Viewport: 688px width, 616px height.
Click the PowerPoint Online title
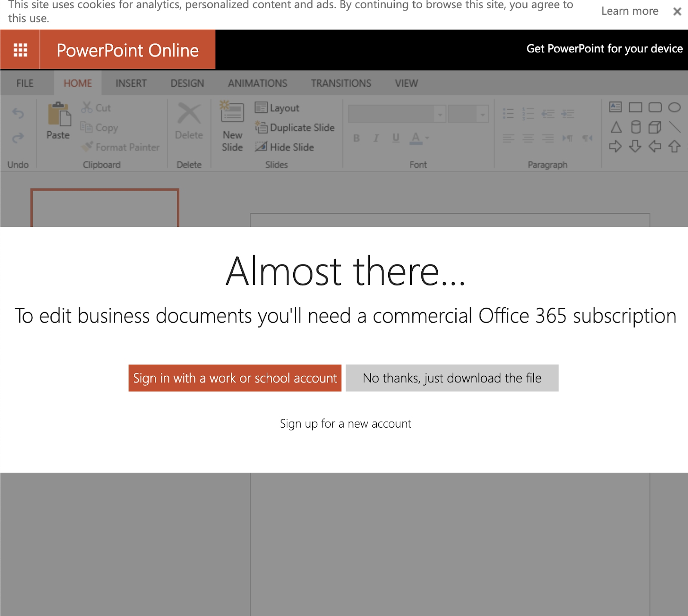[x=128, y=50]
